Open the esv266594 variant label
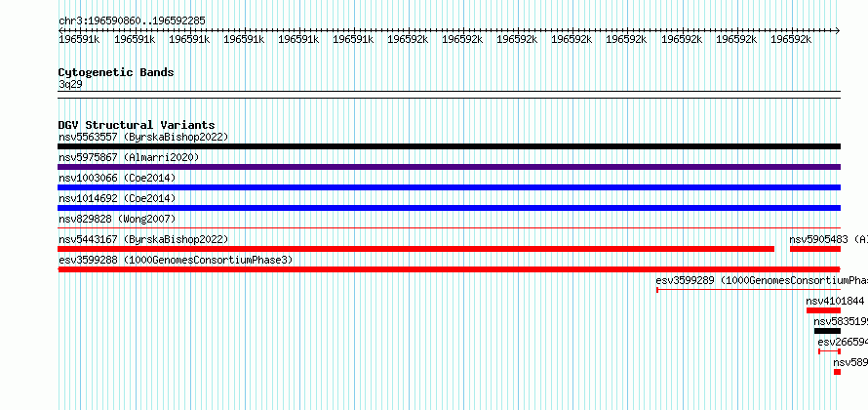This screenshot has width=868, height=410. [x=843, y=342]
